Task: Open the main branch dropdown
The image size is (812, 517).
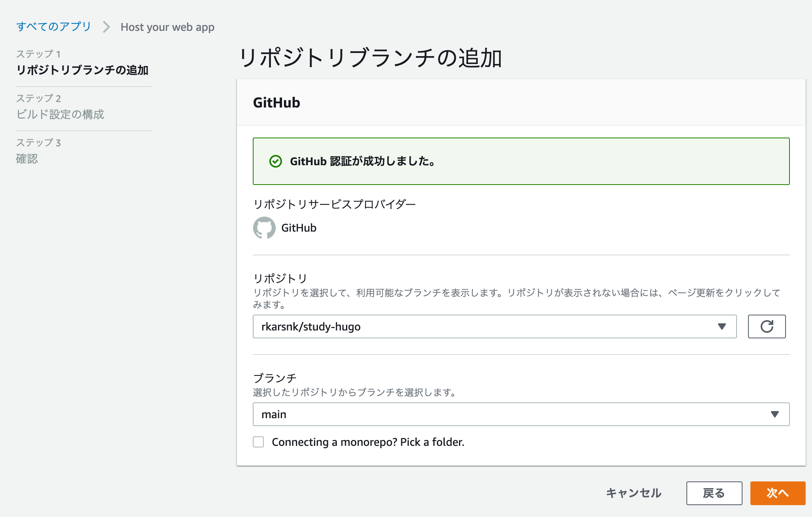Action: click(521, 414)
